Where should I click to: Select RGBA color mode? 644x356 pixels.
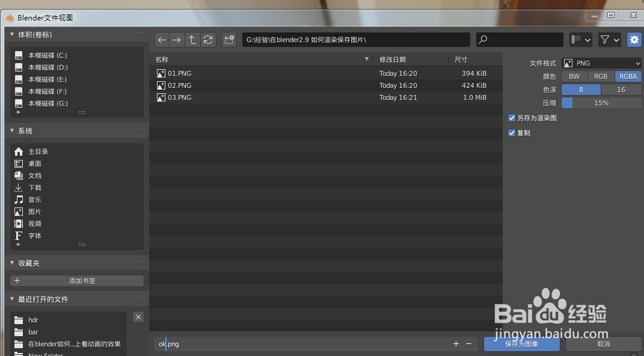point(628,76)
